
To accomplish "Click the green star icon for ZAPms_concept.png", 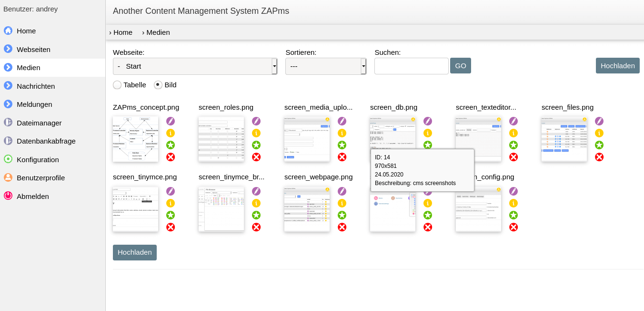I will coord(171,145).
